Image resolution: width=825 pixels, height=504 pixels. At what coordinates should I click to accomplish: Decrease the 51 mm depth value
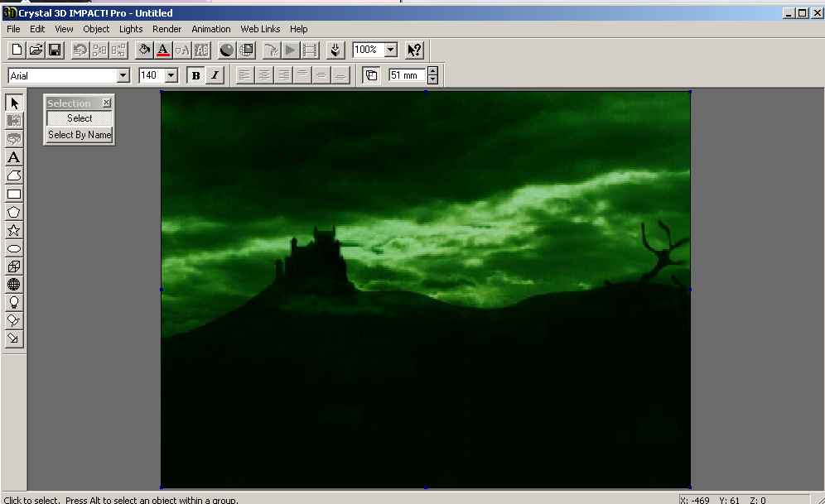click(432, 80)
